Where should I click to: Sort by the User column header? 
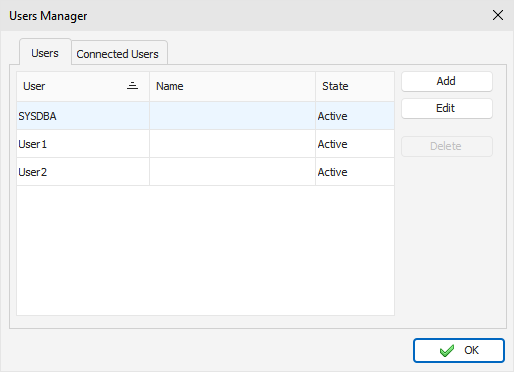click(x=83, y=86)
